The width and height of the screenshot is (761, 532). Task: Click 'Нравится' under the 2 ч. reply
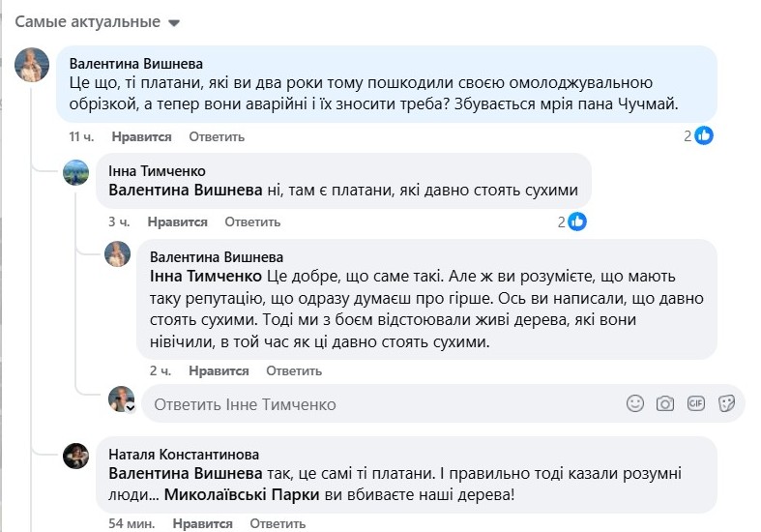(219, 370)
